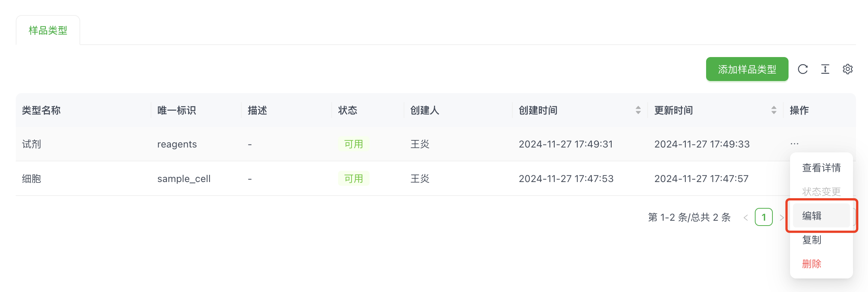Screen dimensions: 868x292
Task: Sort by 更新时间 column sort arrows
Action: pos(774,110)
